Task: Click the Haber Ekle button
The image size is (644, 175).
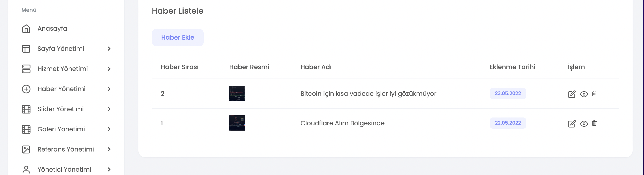Action: click(x=178, y=38)
